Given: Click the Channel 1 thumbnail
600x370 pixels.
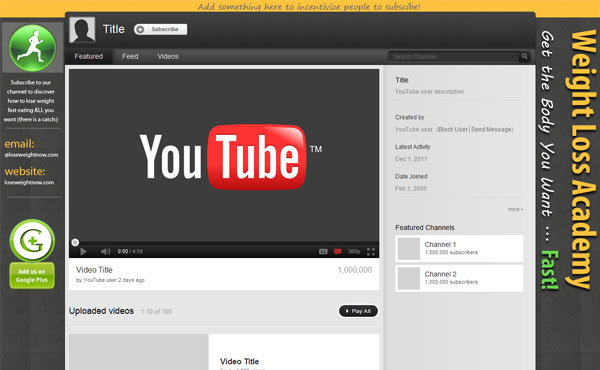Looking at the screenshot, I should 409,249.
